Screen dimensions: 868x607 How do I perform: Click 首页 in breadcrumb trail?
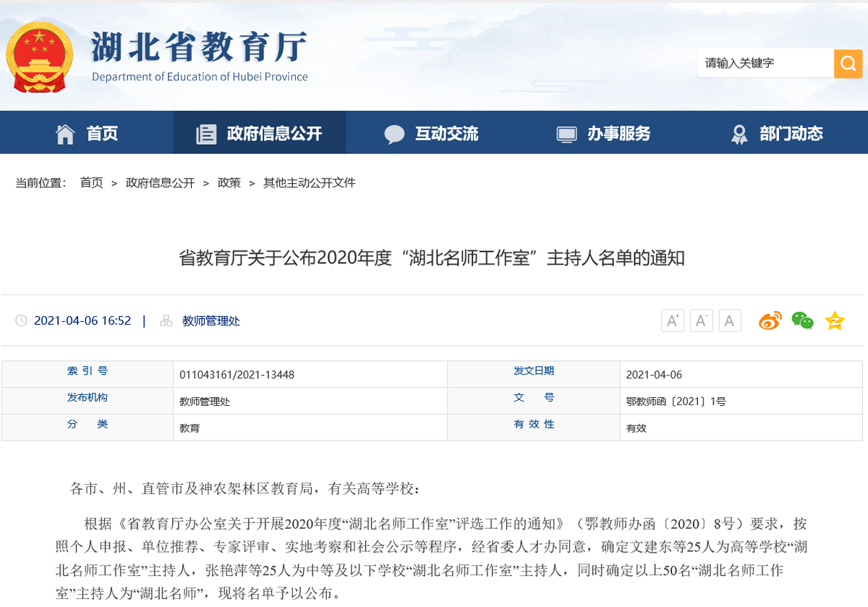91,183
